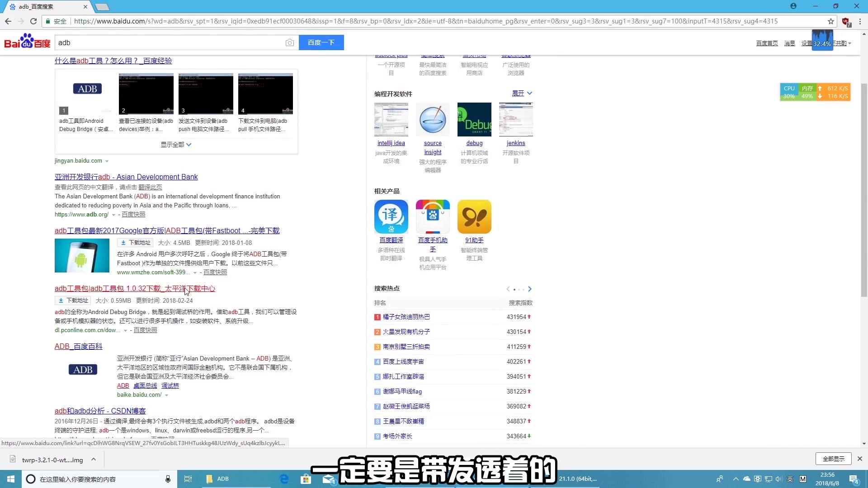Open the 展开 dropdown for 编程开发软件
868x488 pixels.
(521, 93)
